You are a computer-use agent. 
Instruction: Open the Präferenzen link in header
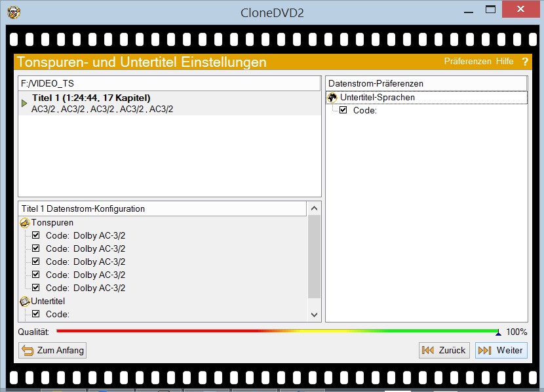[468, 62]
